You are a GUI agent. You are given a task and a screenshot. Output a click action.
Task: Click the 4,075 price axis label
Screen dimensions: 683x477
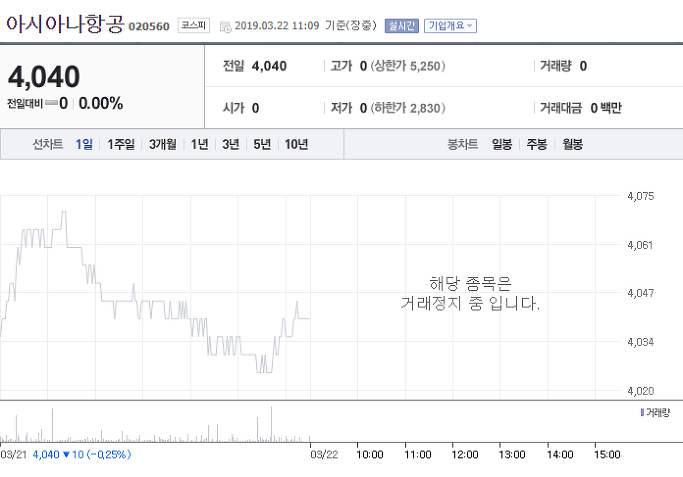(x=640, y=196)
